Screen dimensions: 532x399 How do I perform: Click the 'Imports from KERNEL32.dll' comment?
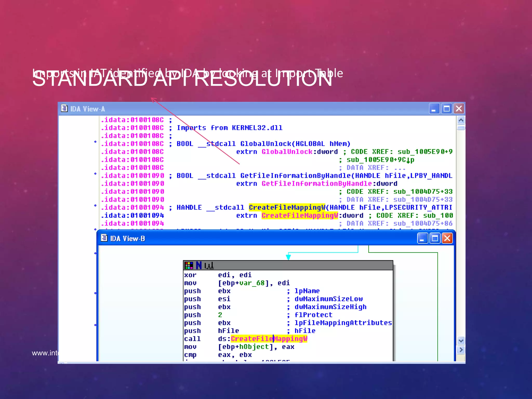[x=230, y=128]
